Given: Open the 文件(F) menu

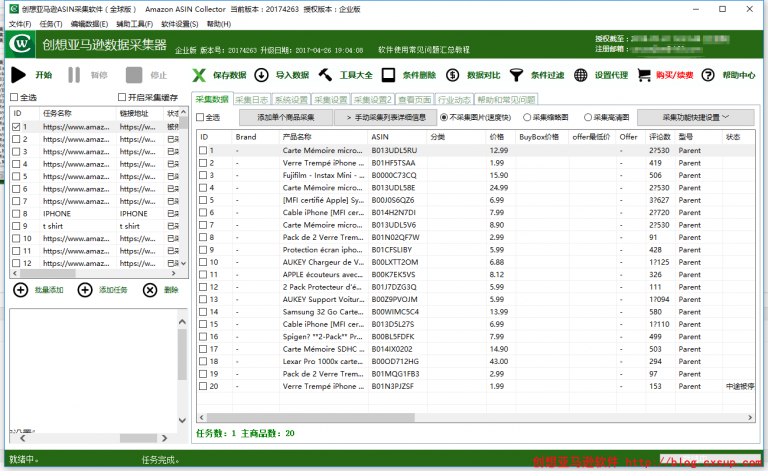Looking at the screenshot, I should click(20, 24).
